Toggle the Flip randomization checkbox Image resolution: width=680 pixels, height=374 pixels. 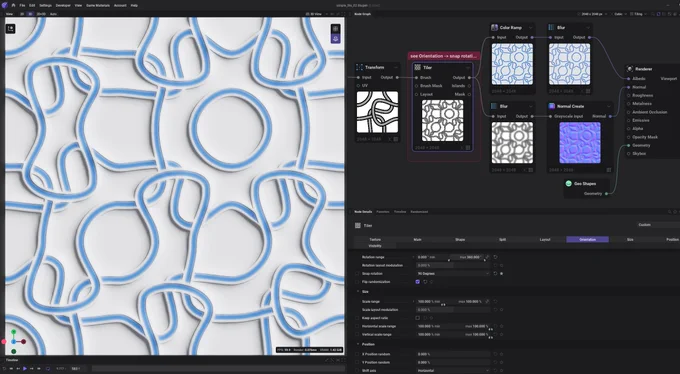(x=418, y=282)
